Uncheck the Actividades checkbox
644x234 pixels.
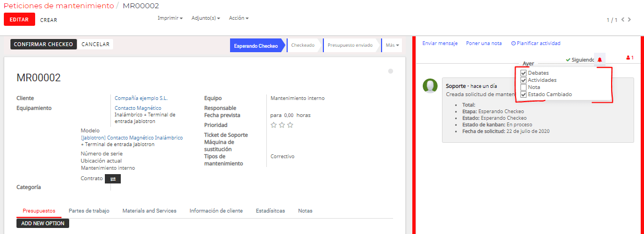523,80
